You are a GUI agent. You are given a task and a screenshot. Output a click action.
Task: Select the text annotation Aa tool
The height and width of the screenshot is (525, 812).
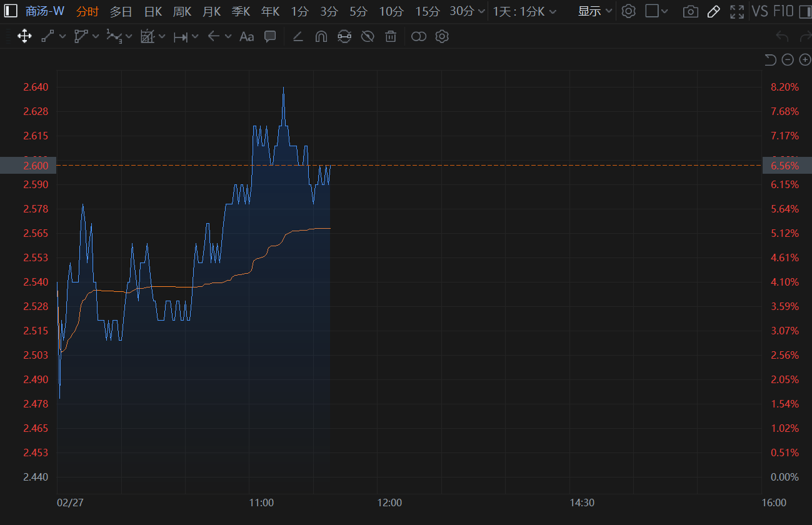coord(247,37)
